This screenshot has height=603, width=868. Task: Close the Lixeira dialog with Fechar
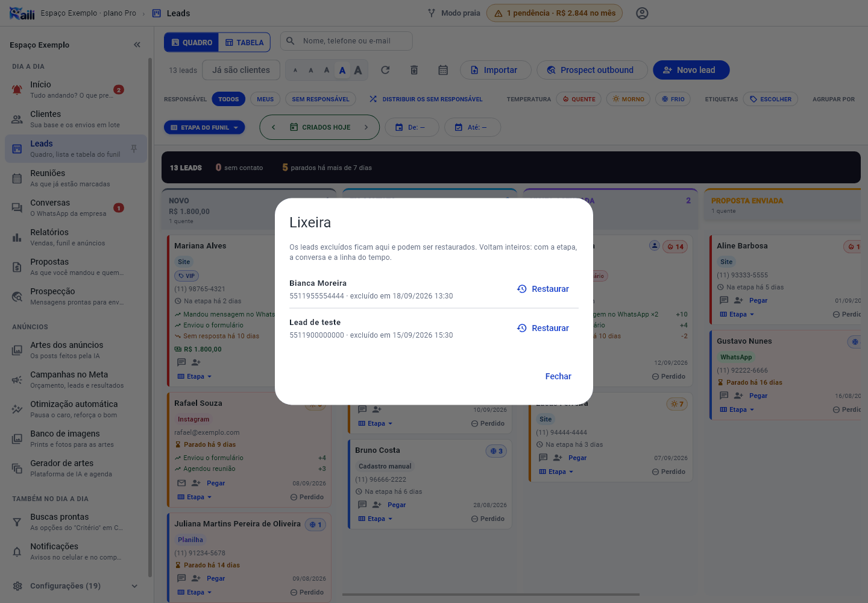click(558, 376)
